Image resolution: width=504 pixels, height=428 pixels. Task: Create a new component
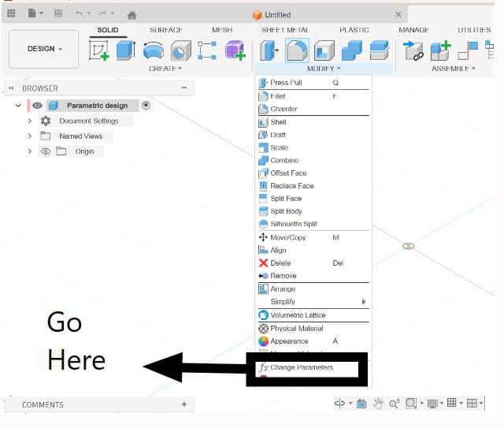click(x=441, y=50)
